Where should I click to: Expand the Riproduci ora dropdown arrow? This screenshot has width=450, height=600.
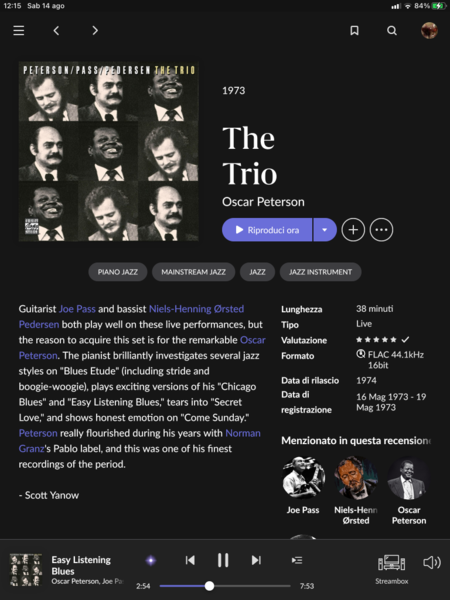click(x=325, y=230)
